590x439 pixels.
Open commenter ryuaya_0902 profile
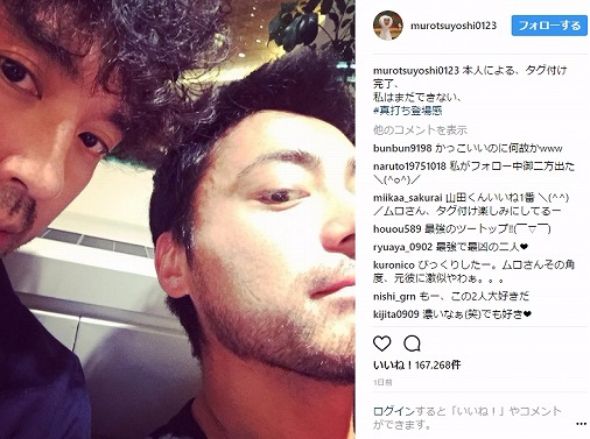pyautogui.click(x=403, y=247)
